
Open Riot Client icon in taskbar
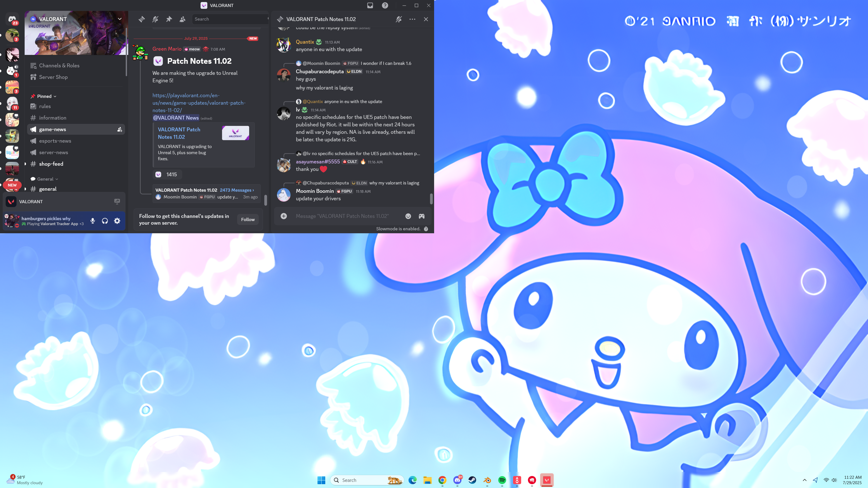pyautogui.click(x=532, y=480)
